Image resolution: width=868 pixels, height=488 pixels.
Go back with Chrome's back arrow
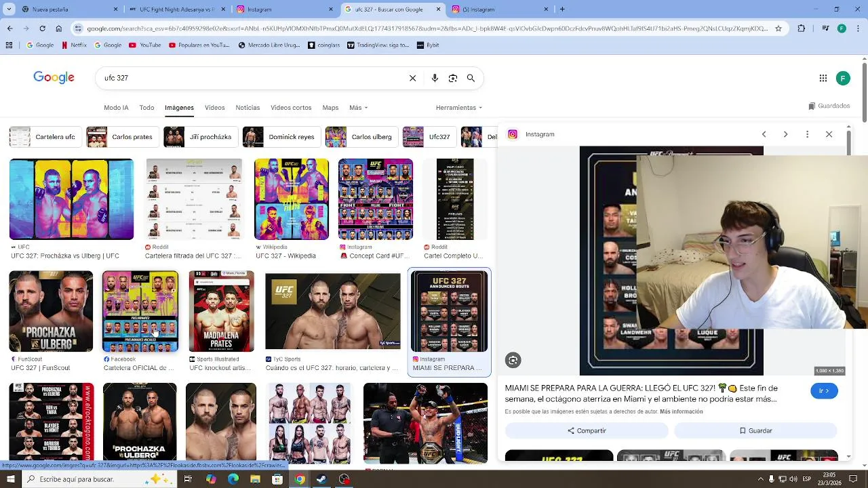pyautogui.click(x=9, y=28)
